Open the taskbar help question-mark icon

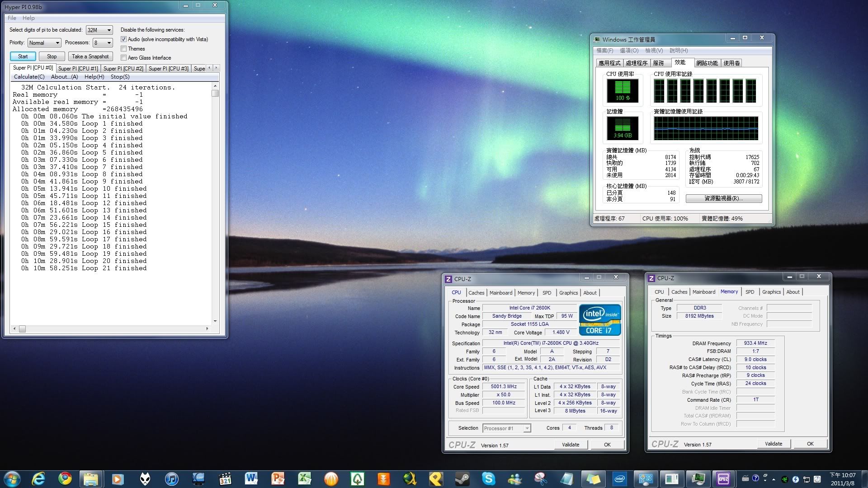tap(755, 479)
